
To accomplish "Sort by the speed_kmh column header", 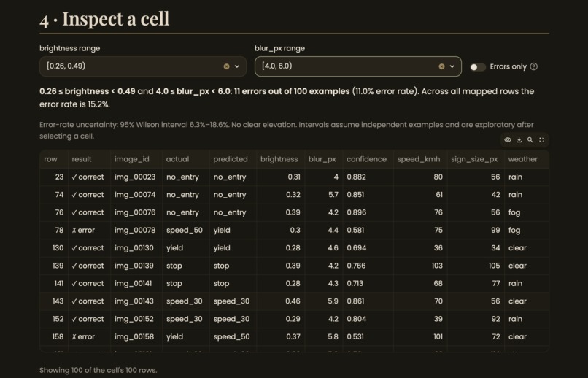I will [419, 159].
